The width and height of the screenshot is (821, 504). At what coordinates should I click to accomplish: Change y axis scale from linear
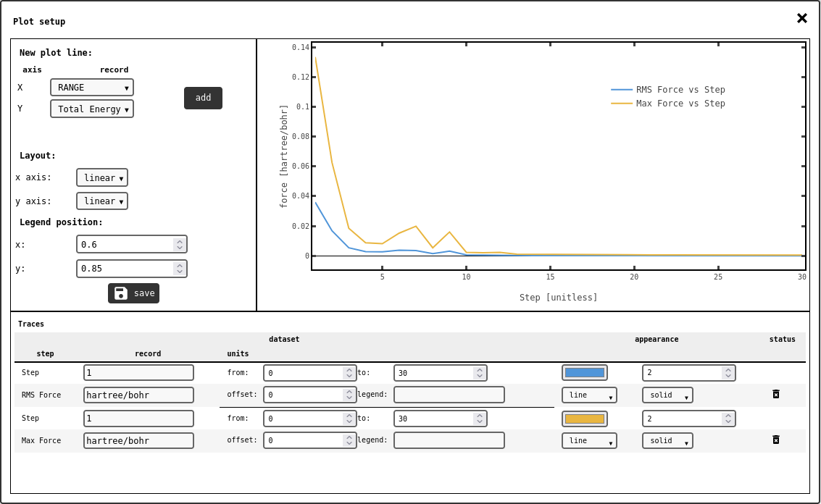click(x=102, y=201)
